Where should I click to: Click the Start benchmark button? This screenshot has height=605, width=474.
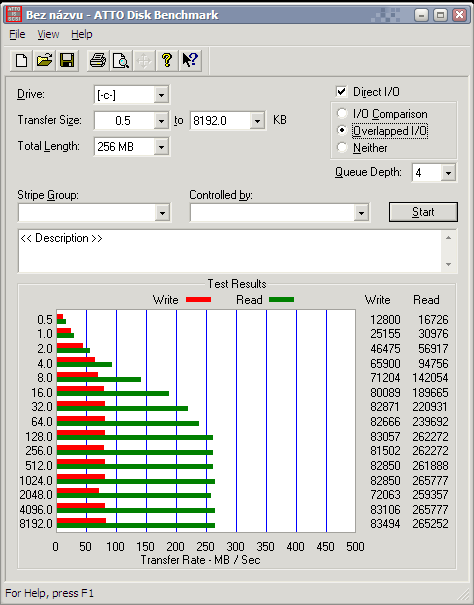coord(423,212)
